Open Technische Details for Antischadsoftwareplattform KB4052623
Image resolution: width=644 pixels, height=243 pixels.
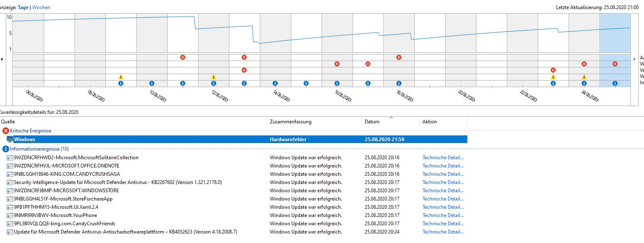click(443, 232)
